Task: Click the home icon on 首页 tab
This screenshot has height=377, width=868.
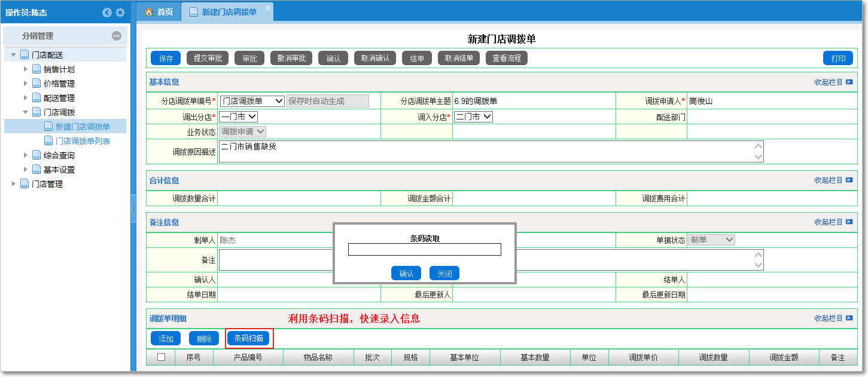Action: [149, 12]
